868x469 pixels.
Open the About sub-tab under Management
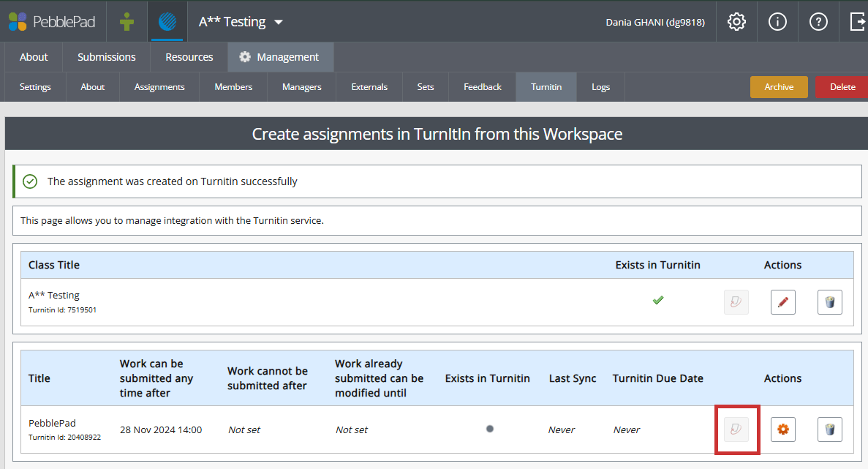92,87
